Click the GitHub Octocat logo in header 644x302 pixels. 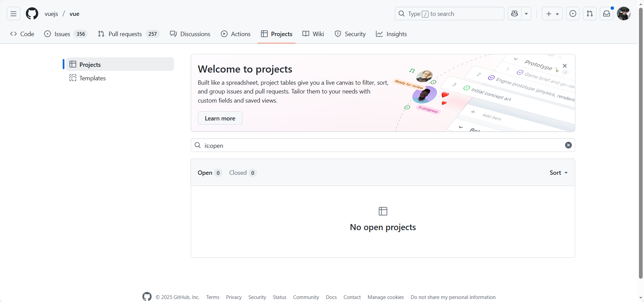32,14
